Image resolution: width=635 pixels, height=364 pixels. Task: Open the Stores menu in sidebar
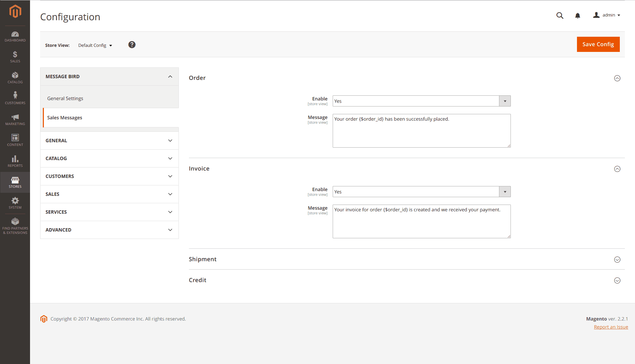[x=15, y=182]
